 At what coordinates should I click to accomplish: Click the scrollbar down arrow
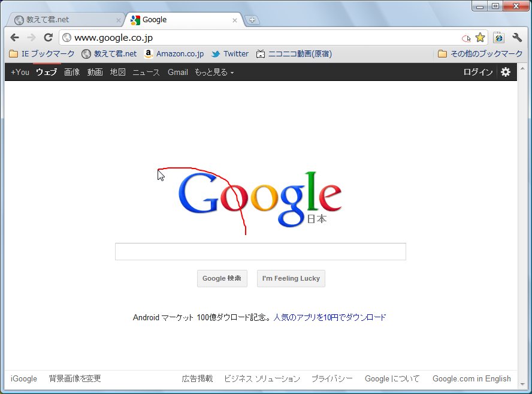[x=522, y=385]
